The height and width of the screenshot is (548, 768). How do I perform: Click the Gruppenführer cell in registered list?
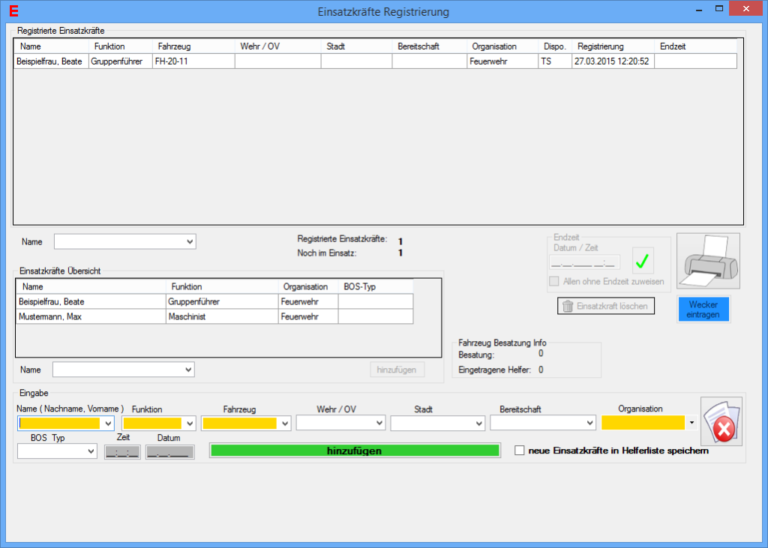click(120, 61)
